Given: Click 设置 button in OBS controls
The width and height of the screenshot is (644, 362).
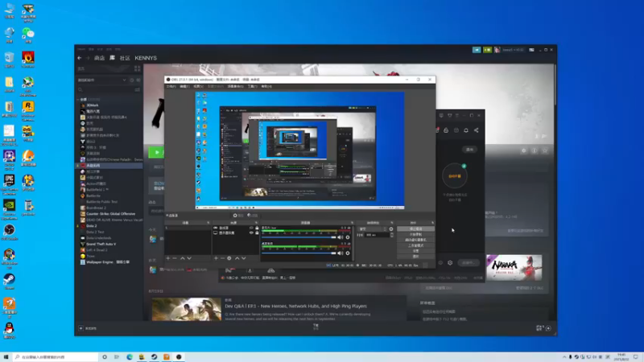Looking at the screenshot, I should [415, 251].
